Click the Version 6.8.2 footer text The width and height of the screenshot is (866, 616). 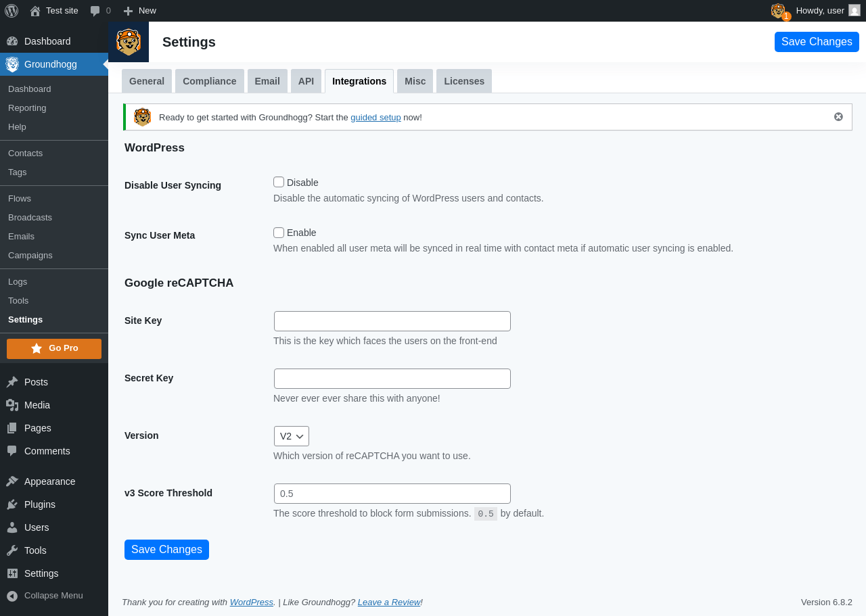827,602
